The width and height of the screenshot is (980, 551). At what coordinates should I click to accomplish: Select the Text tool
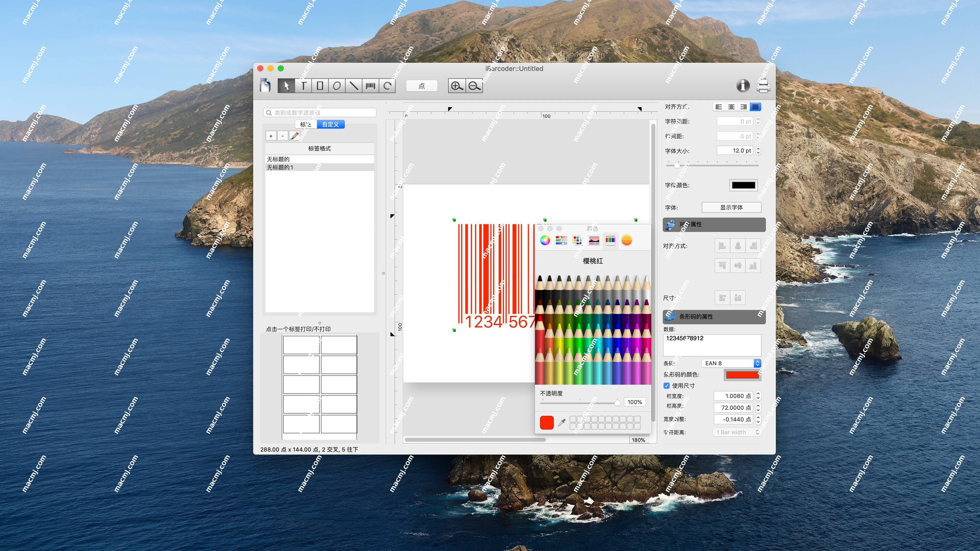click(303, 85)
